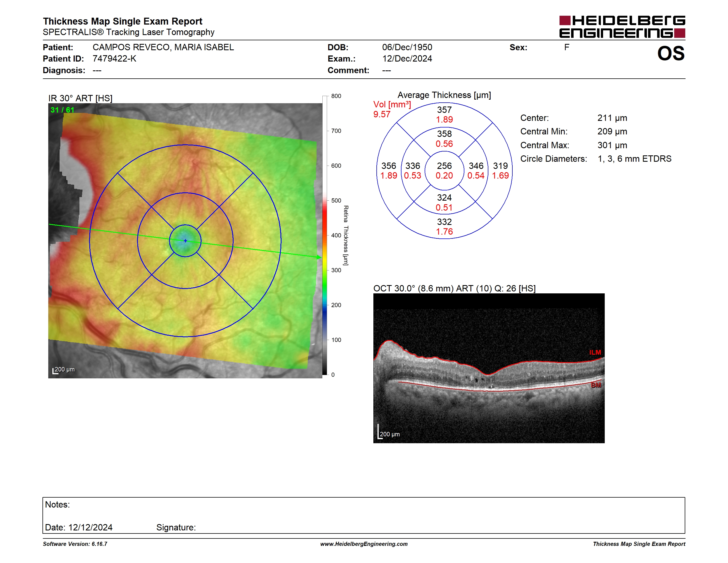The image size is (728, 563).
Task: Click the 'Date: 12/12/2024' entry
Action: (x=79, y=528)
